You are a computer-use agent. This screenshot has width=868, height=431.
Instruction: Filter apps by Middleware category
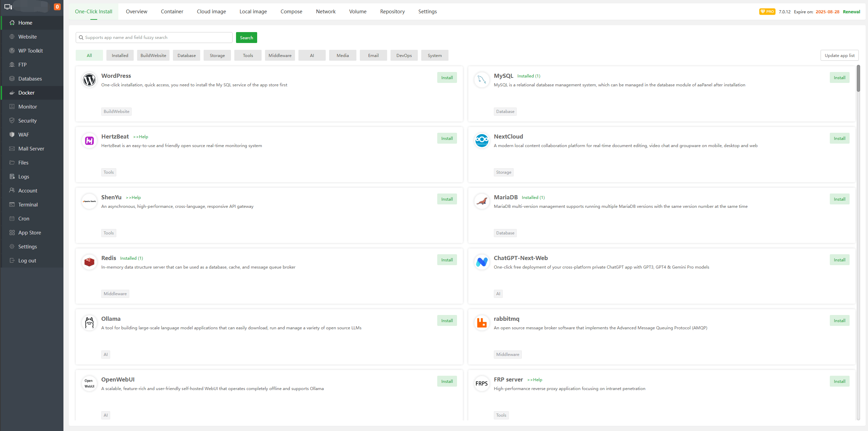click(x=280, y=55)
